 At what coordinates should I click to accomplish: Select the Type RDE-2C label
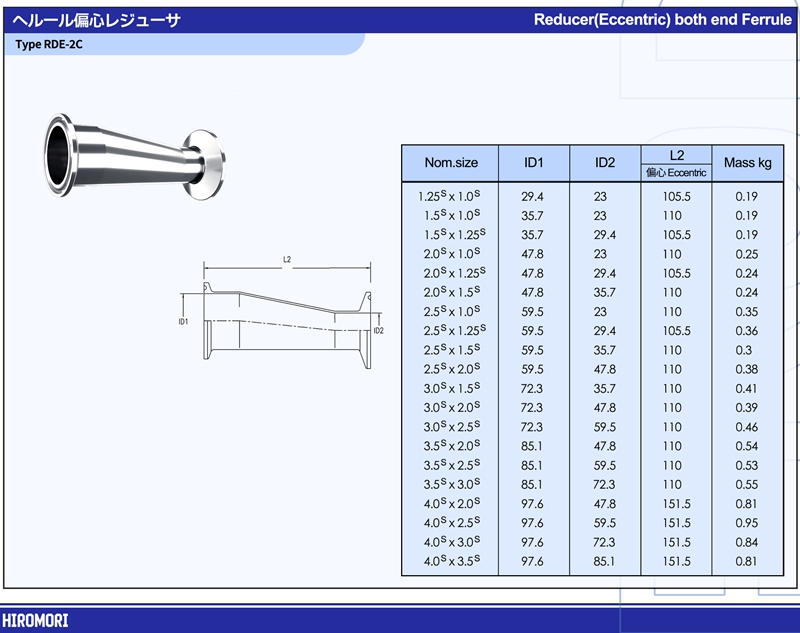point(49,45)
